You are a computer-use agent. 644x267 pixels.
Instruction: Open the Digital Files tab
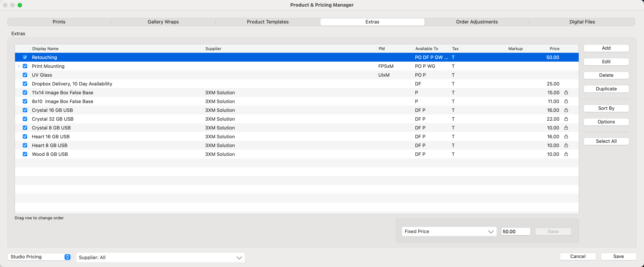pyautogui.click(x=582, y=22)
